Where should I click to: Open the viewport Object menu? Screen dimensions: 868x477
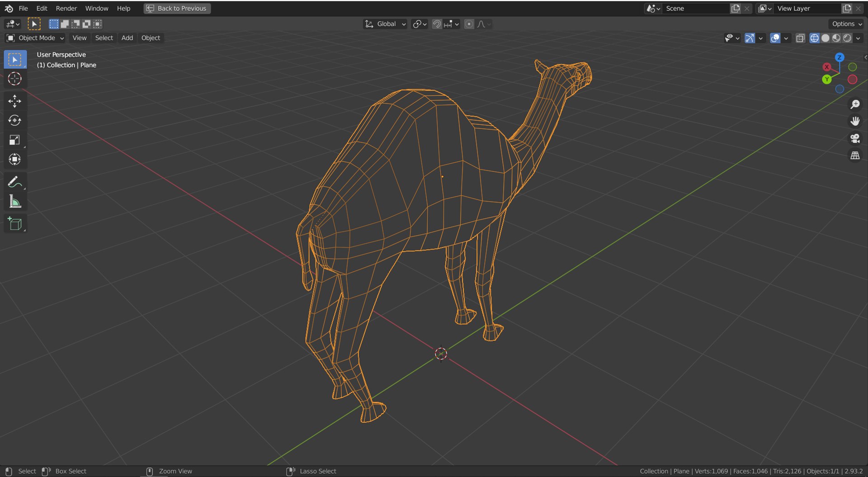(x=151, y=38)
